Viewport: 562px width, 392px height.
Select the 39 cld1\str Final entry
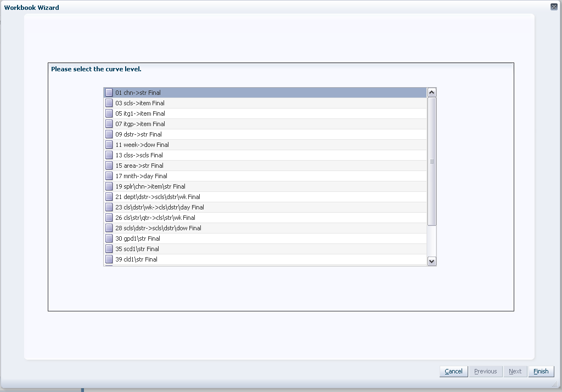(x=265, y=259)
